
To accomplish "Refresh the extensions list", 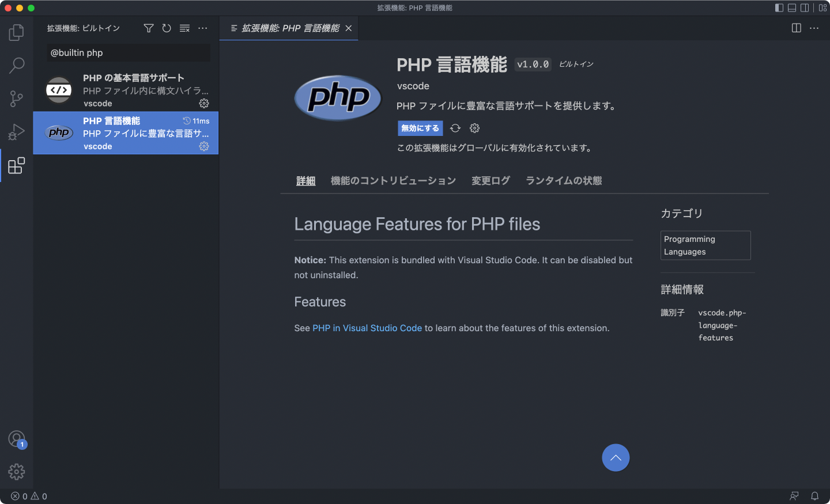I will pos(167,28).
